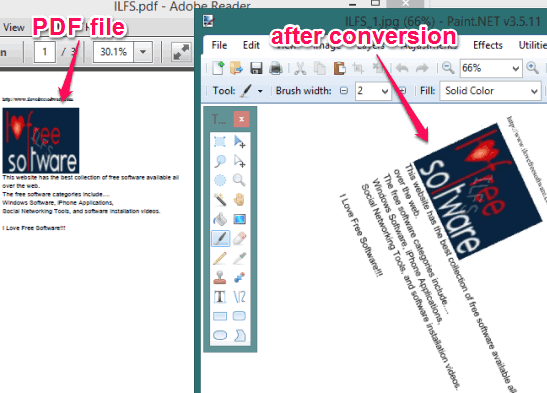
Task: Choose the Clone Stamp tool
Action: (x=220, y=277)
